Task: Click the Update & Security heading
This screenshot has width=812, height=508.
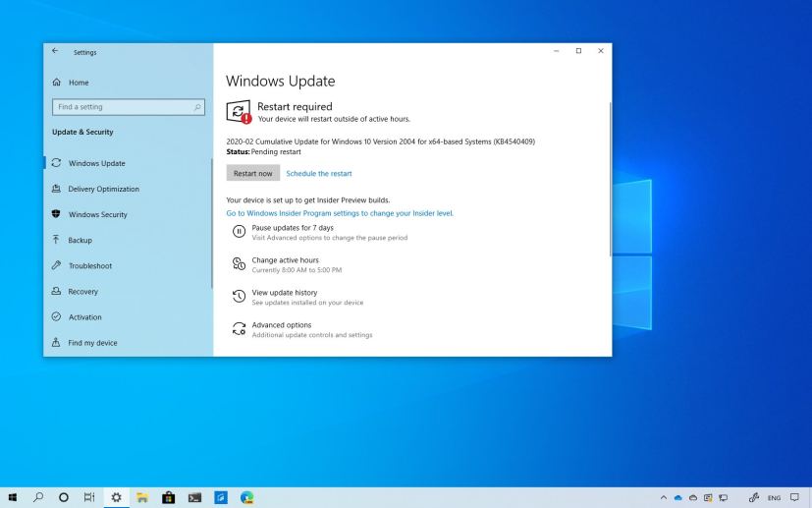Action: (x=82, y=133)
